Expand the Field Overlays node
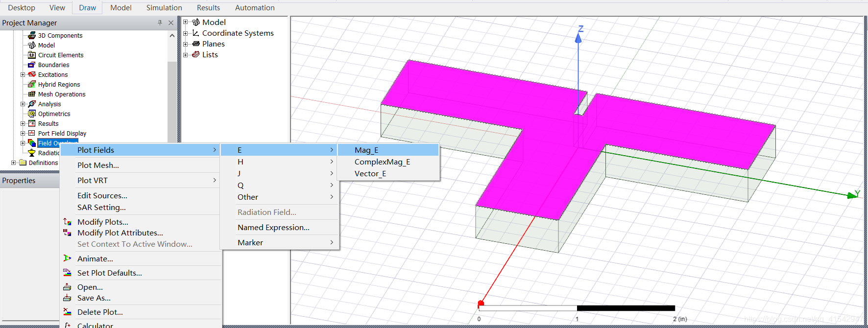Screen dimensions: 868x328 [x=23, y=143]
